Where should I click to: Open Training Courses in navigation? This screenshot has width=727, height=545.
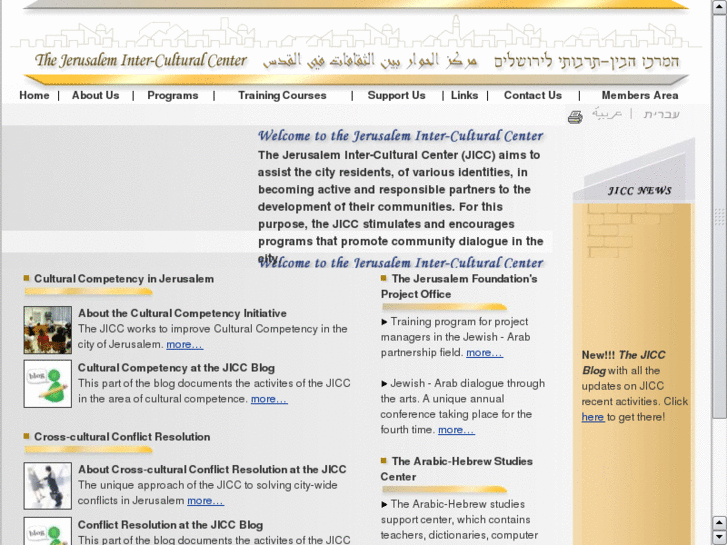pyautogui.click(x=282, y=95)
